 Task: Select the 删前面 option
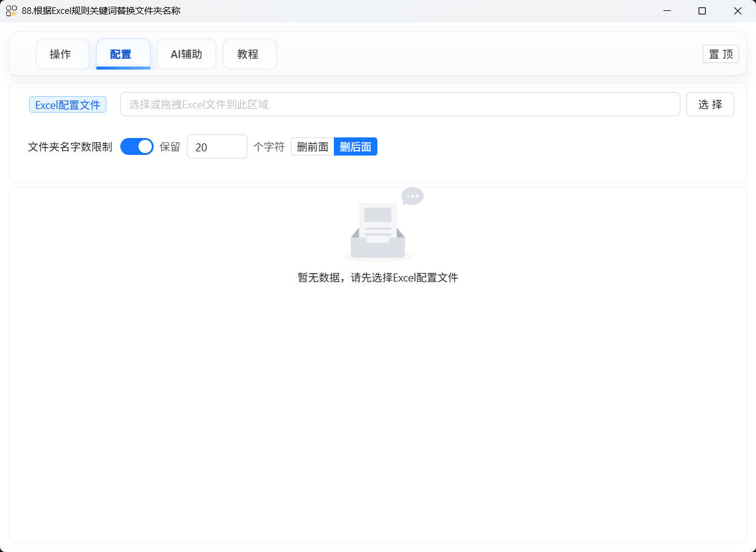coord(313,146)
